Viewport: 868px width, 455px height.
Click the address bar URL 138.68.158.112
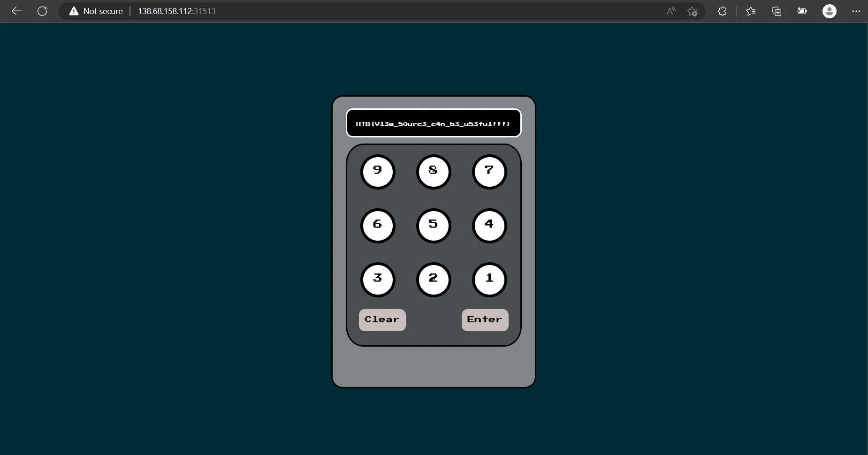click(176, 11)
